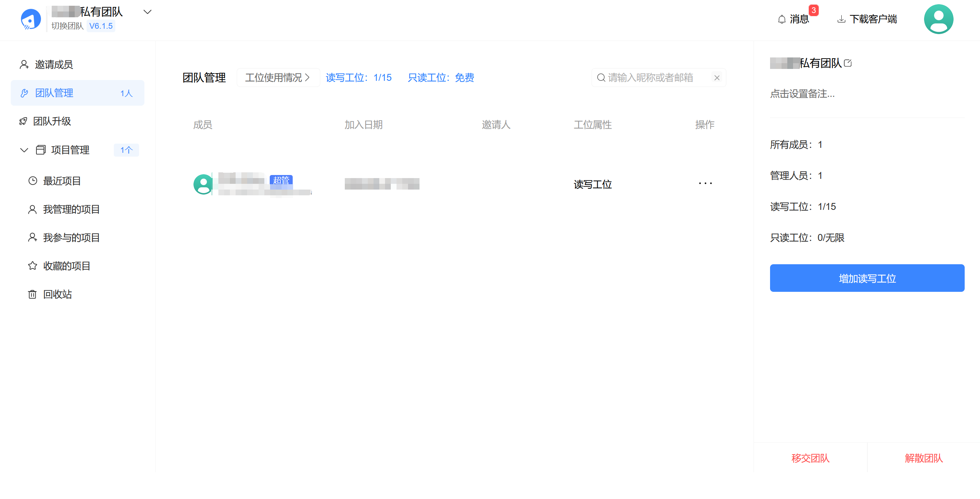Select 邀请成员 in the sidebar
The width and height of the screenshot is (980, 499).
pos(54,64)
